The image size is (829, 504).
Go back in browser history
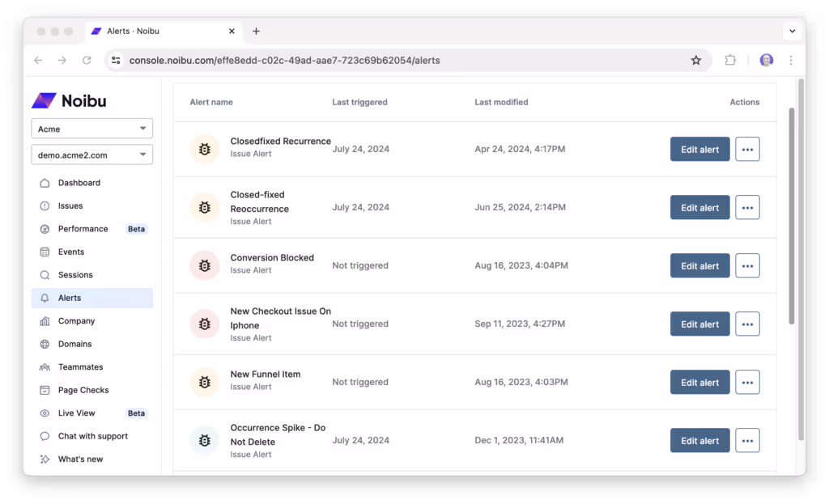[x=38, y=60]
